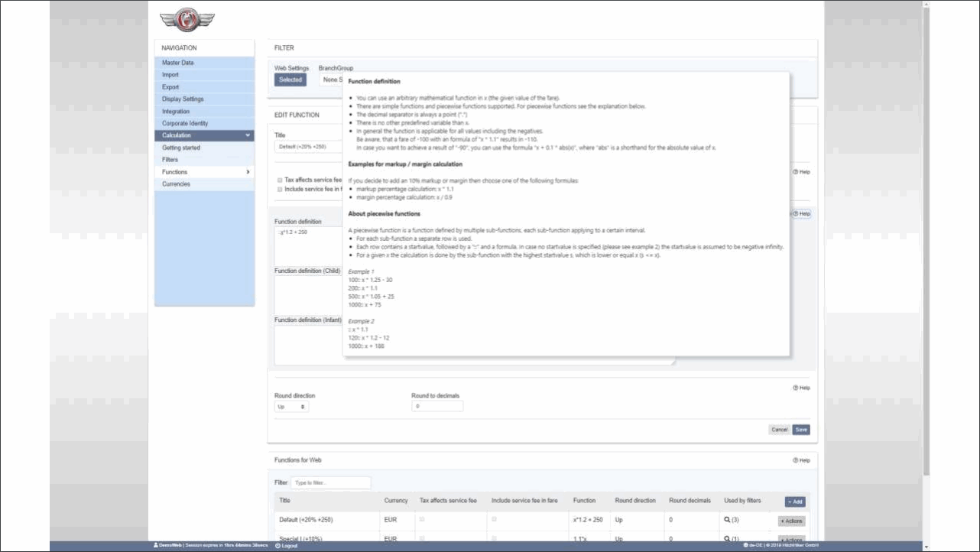Screen dimensions: 980x552
Task: Click the de-DE globe language icon
Action: click(745, 546)
